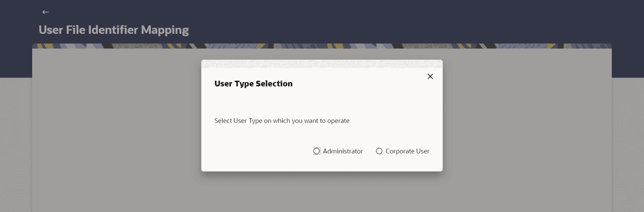Screen dimensions: 644x212
Task: Close the User Type Selection dialog
Action: tap(430, 76)
